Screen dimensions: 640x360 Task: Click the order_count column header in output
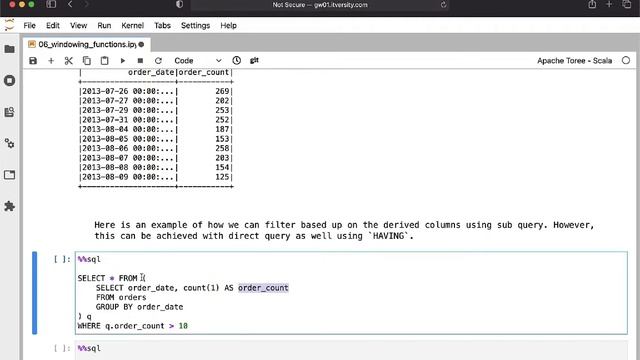point(204,72)
